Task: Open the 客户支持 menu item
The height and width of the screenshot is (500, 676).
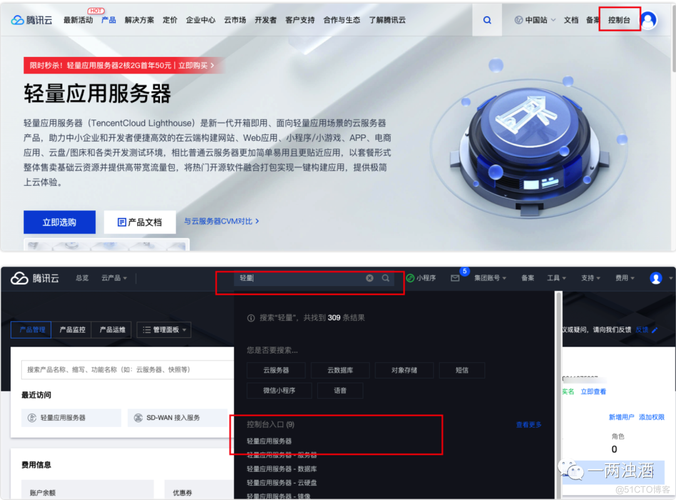Action: pos(300,20)
